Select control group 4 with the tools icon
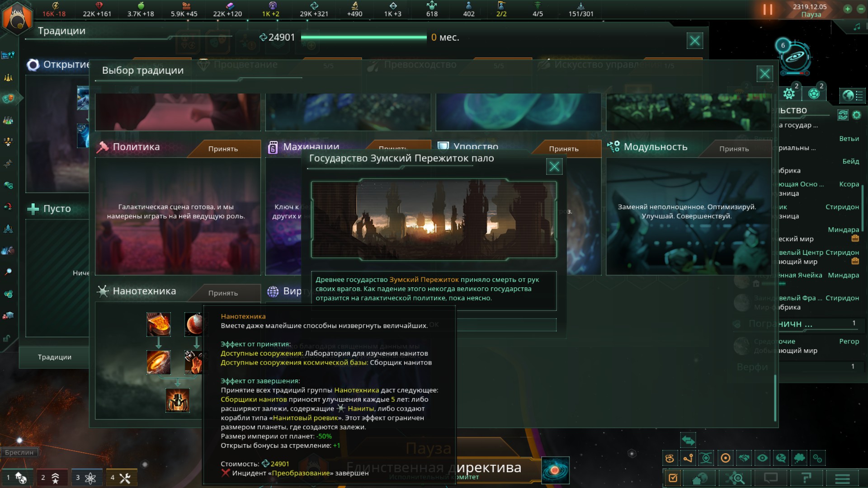This screenshot has width=868, height=488. click(x=121, y=477)
